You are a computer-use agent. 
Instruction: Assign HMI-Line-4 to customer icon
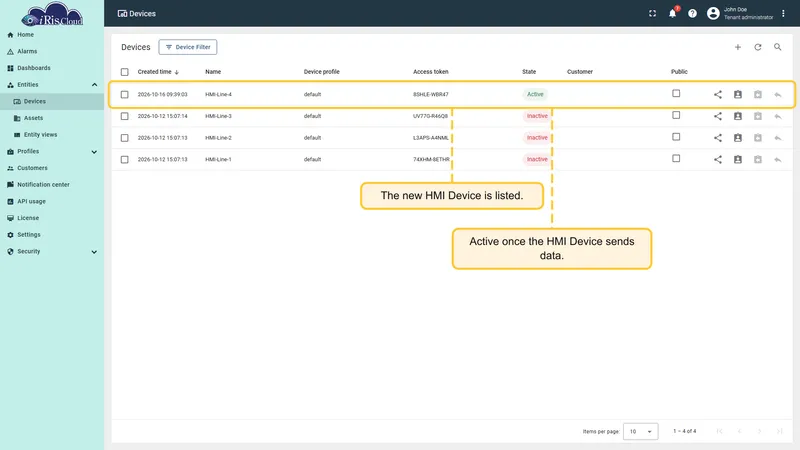pos(738,94)
